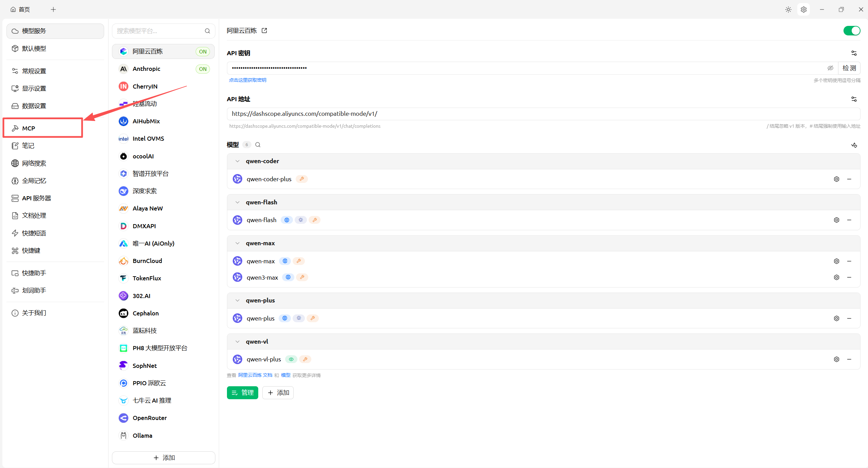Focus the 搜索模型平台 search field

[159, 31]
